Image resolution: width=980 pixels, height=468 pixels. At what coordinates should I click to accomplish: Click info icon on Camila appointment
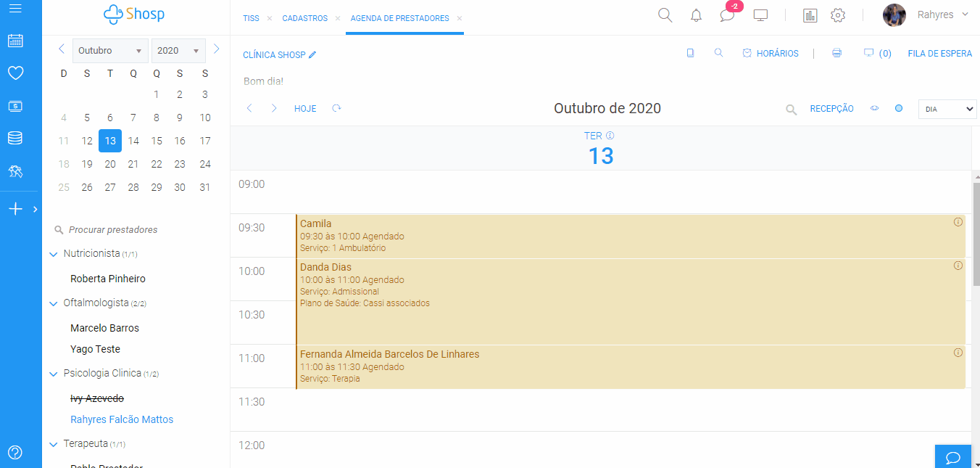pyautogui.click(x=958, y=222)
